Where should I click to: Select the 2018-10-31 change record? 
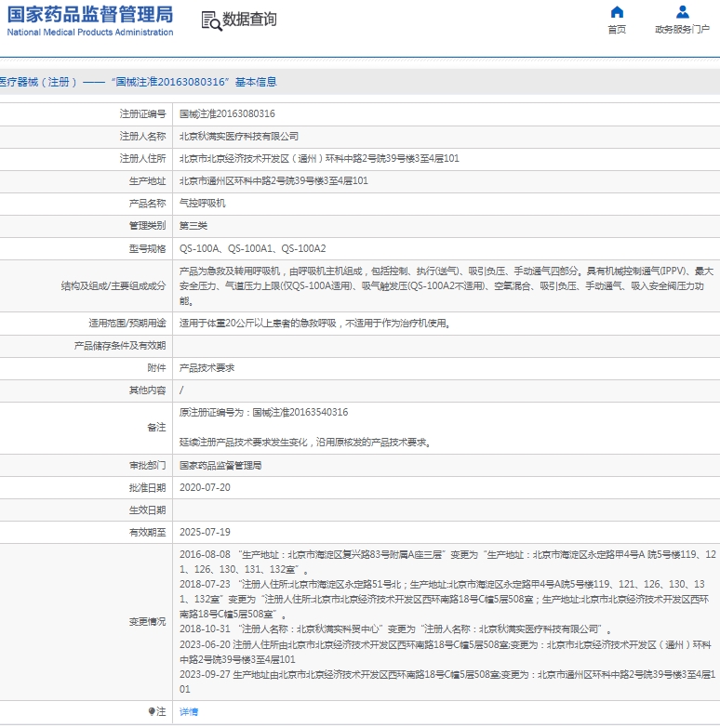pyautogui.click(x=395, y=629)
